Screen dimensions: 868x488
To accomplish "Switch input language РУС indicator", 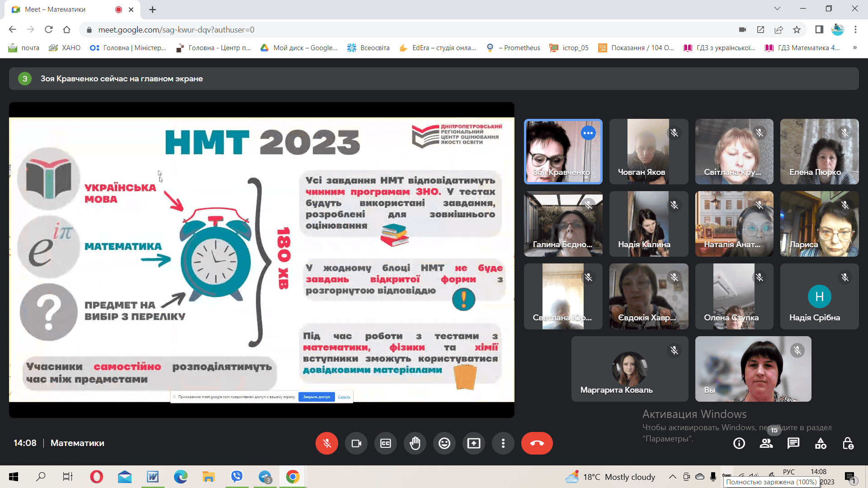I will click(x=788, y=472).
